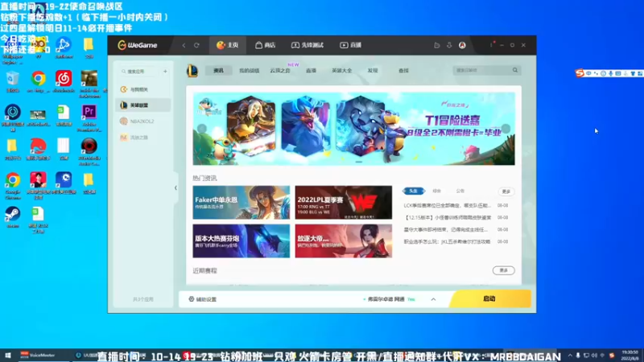
Task: Open Google Chrome desktop shortcut
Action: coord(13,186)
